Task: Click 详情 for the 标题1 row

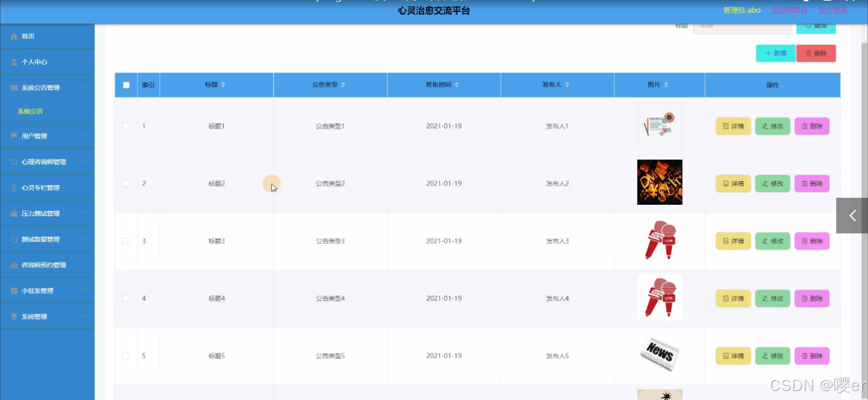Action: [x=733, y=126]
